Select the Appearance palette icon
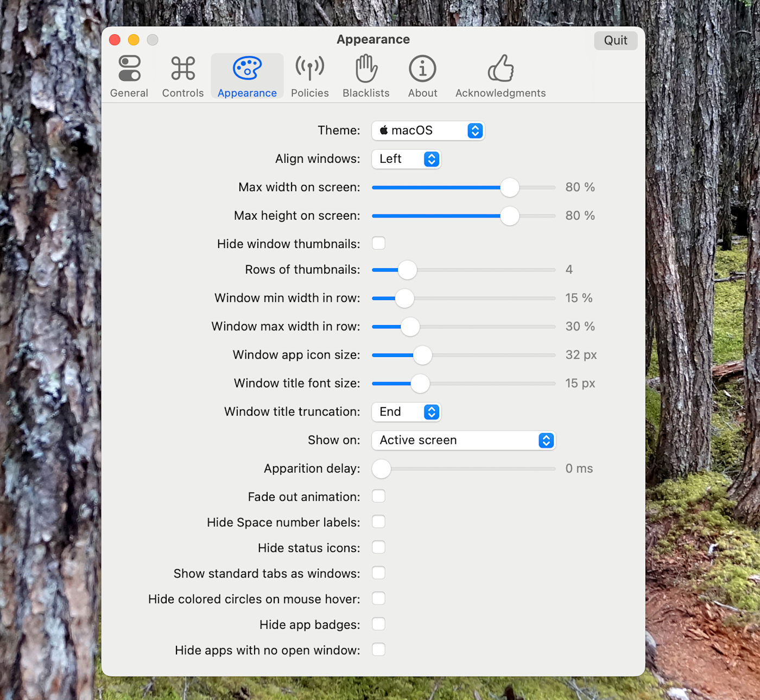 coord(247,68)
